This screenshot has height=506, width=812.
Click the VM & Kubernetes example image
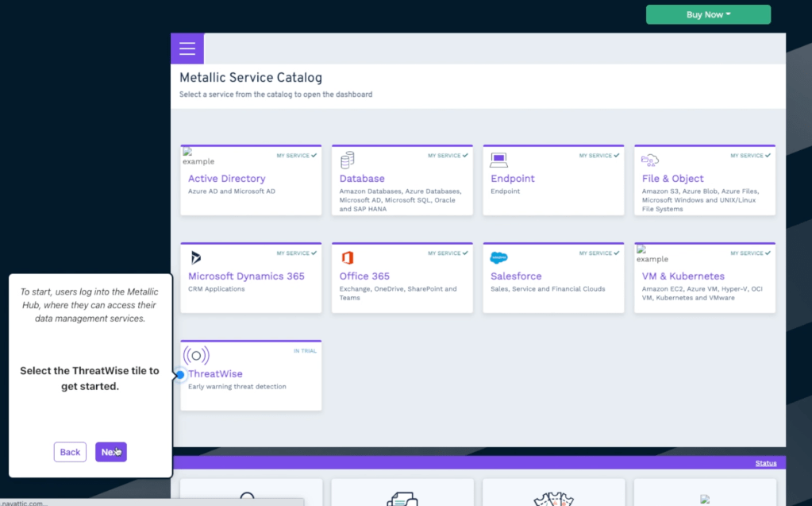(652, 254)
